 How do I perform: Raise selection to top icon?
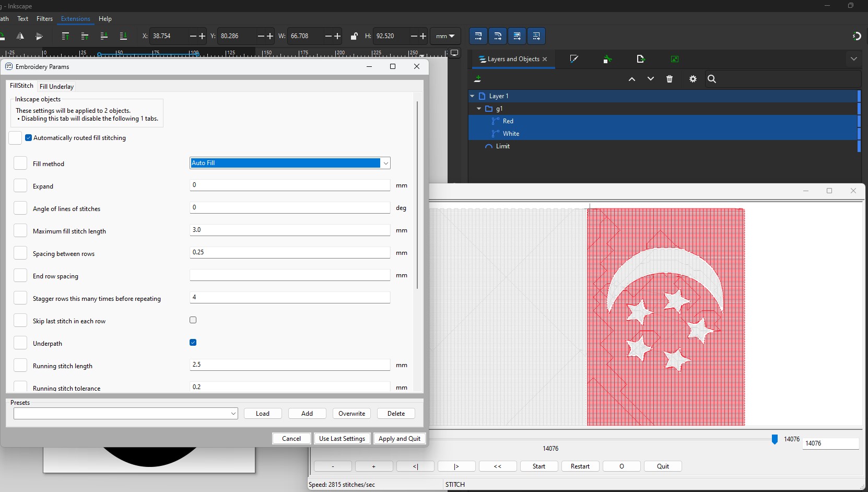point(65,36)
